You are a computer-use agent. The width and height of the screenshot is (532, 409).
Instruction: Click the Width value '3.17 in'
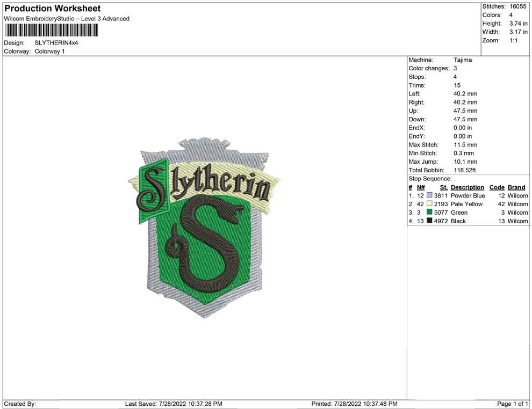(519, 32)
